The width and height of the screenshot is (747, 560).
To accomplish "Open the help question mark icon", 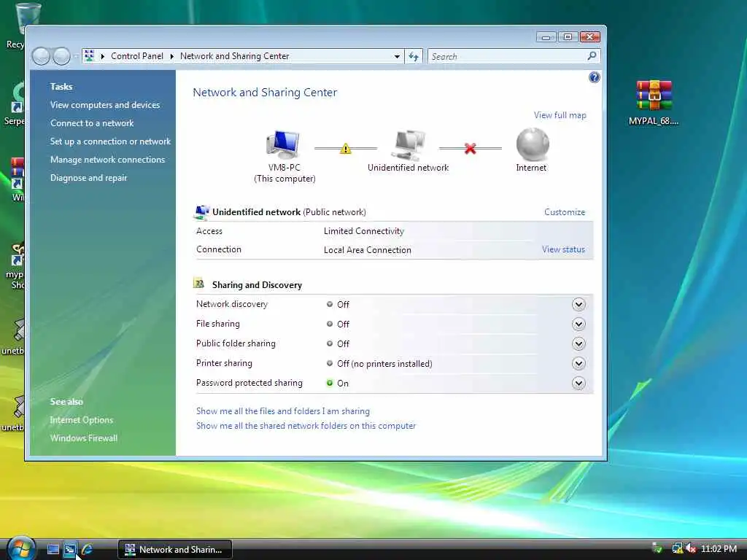I will coord(594,77).
